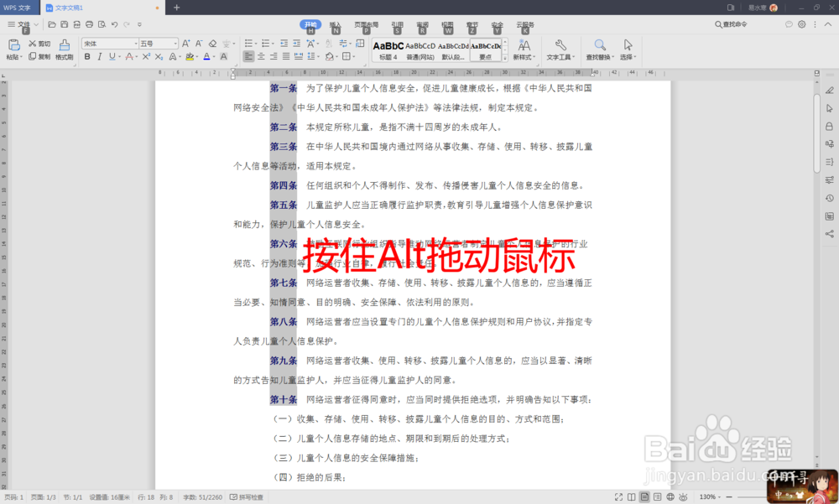Apply the 要点 style from the gallery
Screen dimensions: 839x504
click(x=485, y=49)
